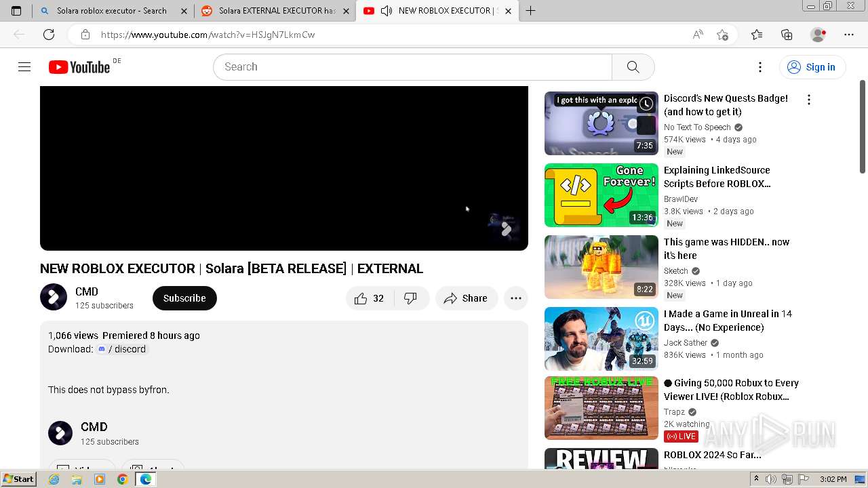Close the Reddit Solara tab
This screenshot has width=868, height=488.
[x=346, y=11]
